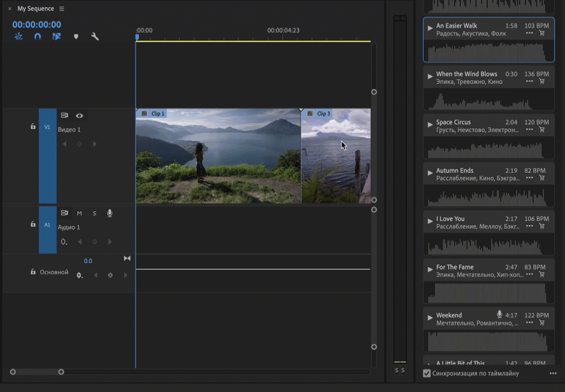Play the When the Wind Blows preview

pos(430,76)
